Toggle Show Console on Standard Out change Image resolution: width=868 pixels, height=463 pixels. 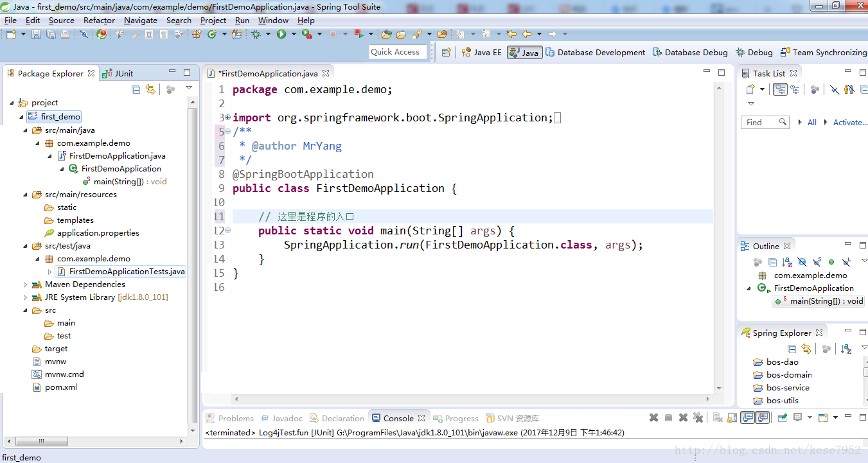click(x=747, y=417)
